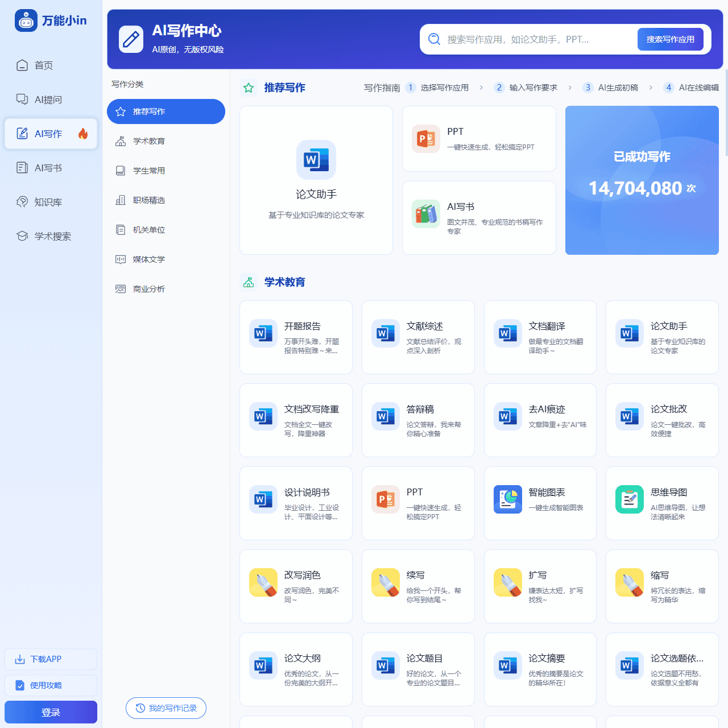Choose the 商业分析 category

coord(148,289)
